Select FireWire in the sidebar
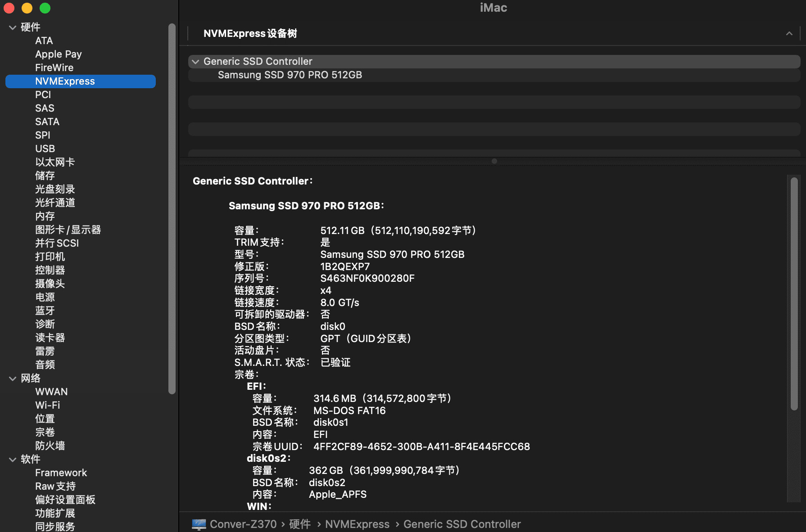806x532 pixels. click(54, 68)
